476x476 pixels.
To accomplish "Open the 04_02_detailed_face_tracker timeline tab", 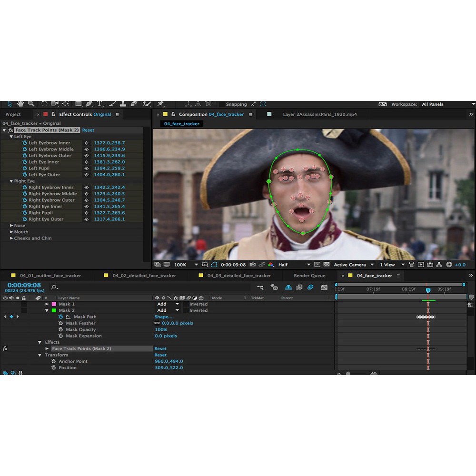I will 144,276.
